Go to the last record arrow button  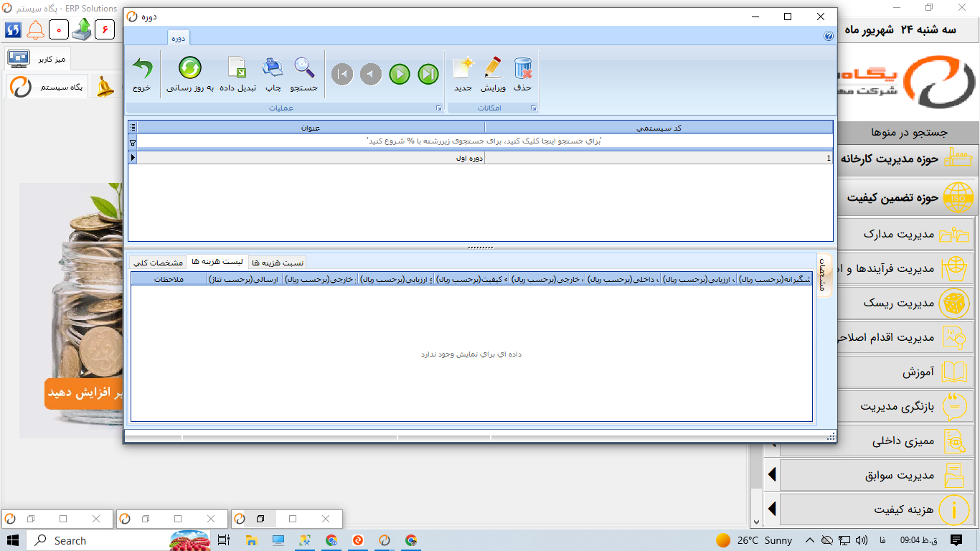(428, 74)
